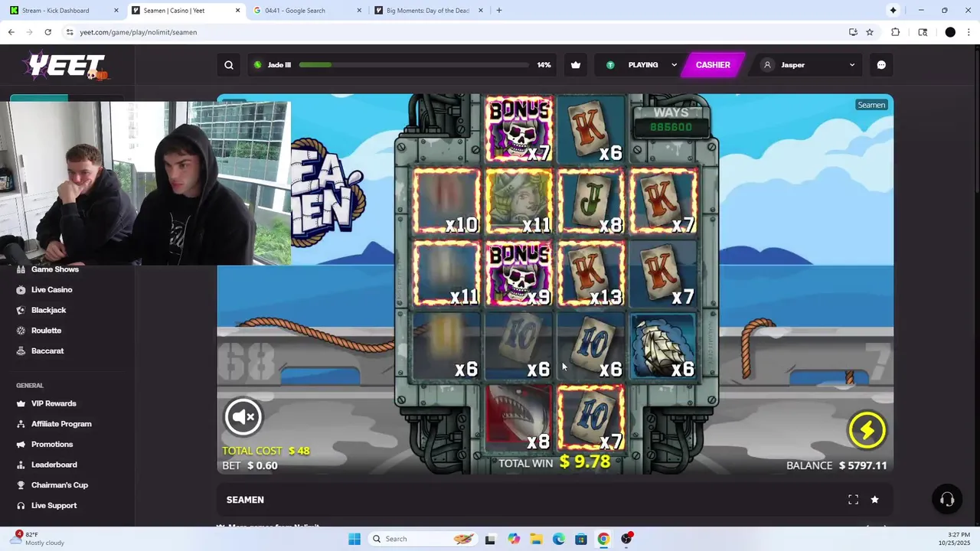Open the weather widget showing 82°F
Image resolution: width=980 pixels, height=551 pixels.
tap(38, 539)
